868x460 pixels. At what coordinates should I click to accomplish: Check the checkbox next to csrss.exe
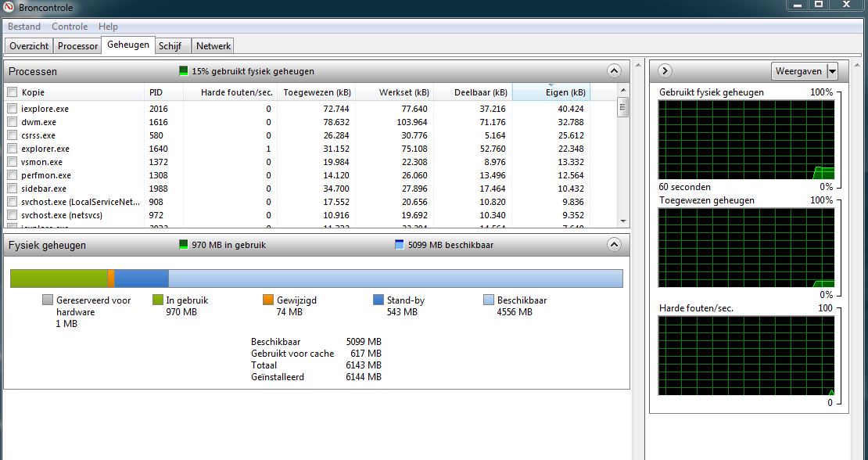pyautogui.click(x=10, y=136)
